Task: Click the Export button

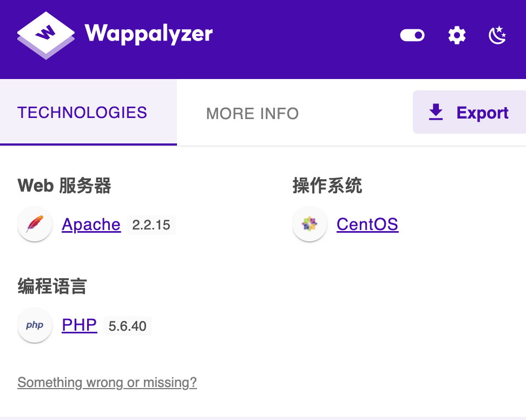Action: tap(469, 112)
